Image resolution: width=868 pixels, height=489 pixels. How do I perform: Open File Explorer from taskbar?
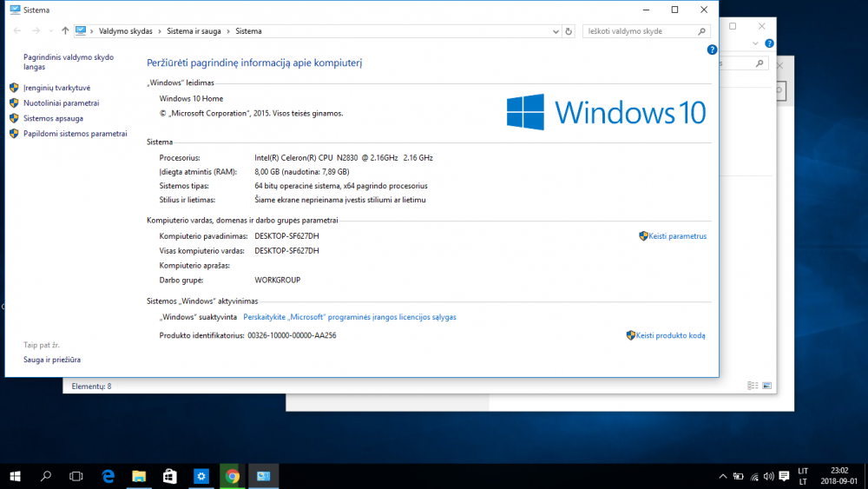pos(139,476)
